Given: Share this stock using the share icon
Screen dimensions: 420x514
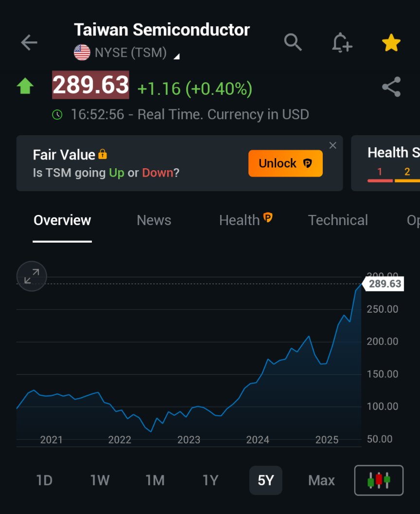Looking at the screenshot, I should pos(391,87).
